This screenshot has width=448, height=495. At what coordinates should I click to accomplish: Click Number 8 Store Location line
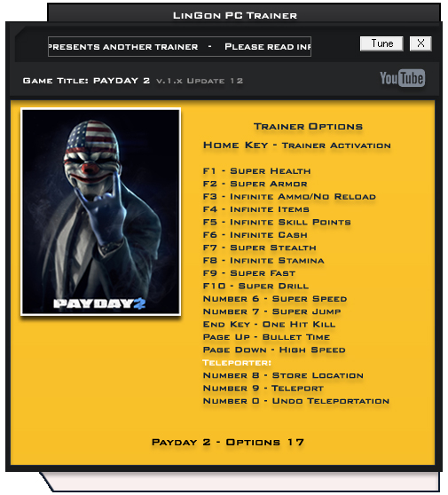click(283, 375)
